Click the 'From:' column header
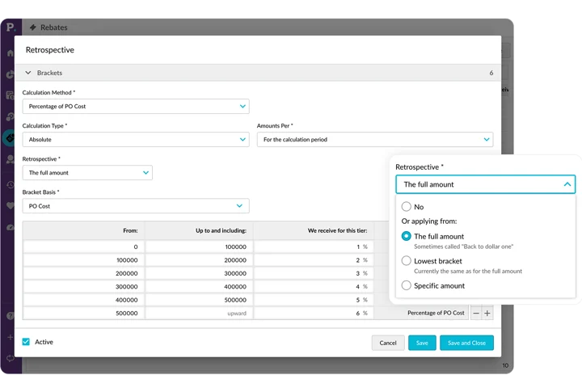 click(x=130, y=230)
